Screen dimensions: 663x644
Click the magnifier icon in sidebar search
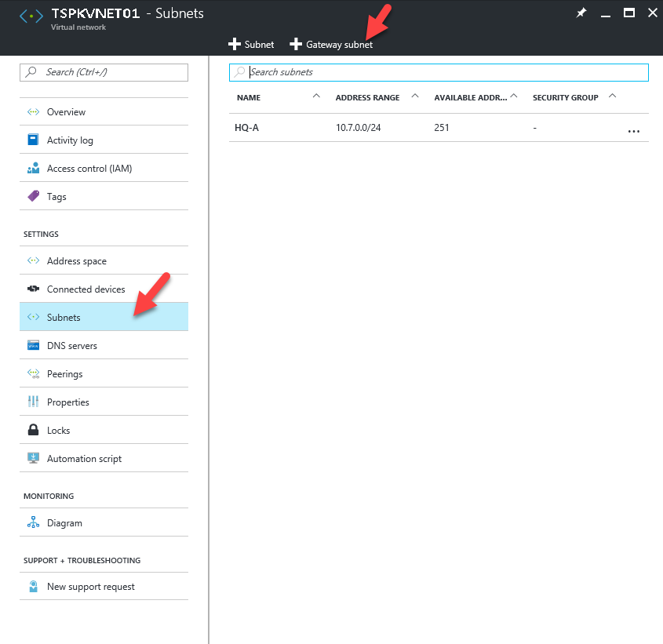point(31,72)
